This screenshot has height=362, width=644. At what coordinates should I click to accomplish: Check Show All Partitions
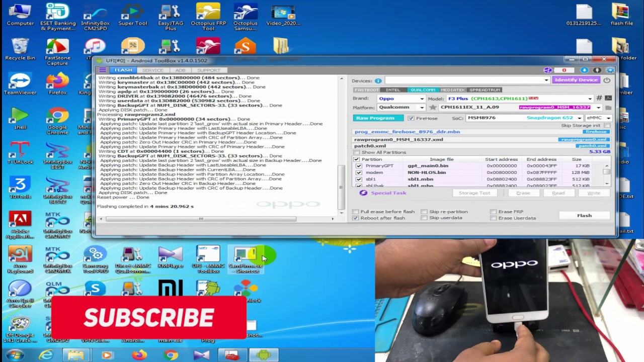tap(357, 152)
